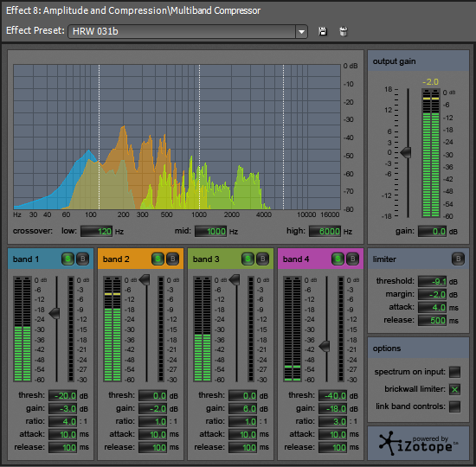The image size is (476, 467).
Task: Bypass the limiter with its B button
Action: pyautogui.click(x=458, y=259)
